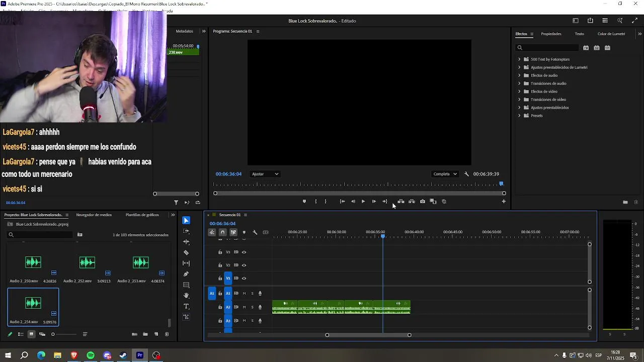This screenshot has width=644, height=362.
Task: Expand Efectos de audio folder
Action: [519, 75]
